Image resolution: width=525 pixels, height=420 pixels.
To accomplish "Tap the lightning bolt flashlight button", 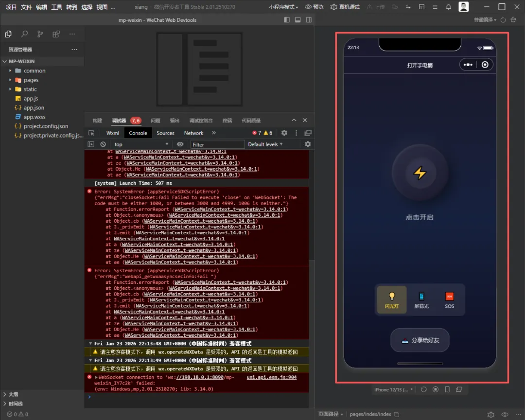I will [420, 173].
